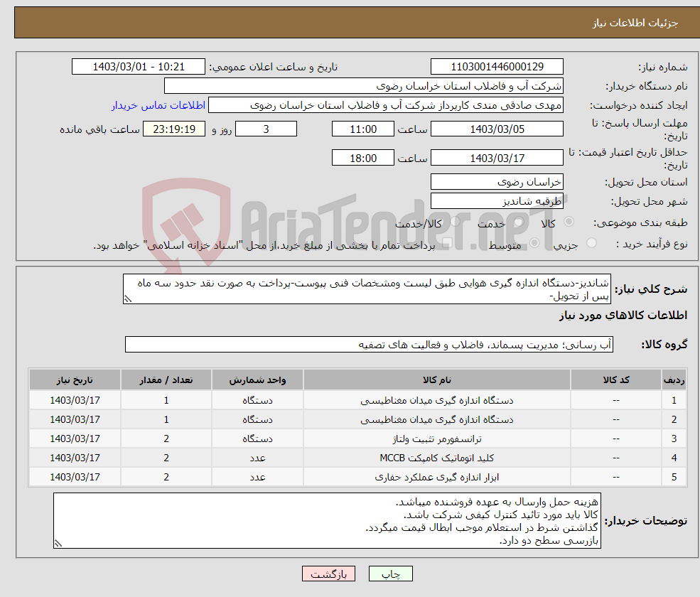The width and height of the screenshot is (700, 597).
Task: Click the کلید اتوماتیک کامپکت MCCB item name
Action: [436, 458]
